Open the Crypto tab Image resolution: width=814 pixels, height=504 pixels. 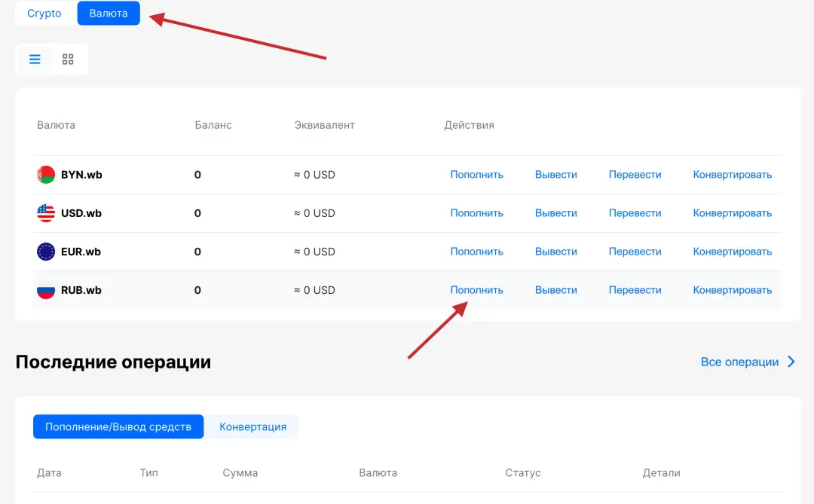[44, 14]
